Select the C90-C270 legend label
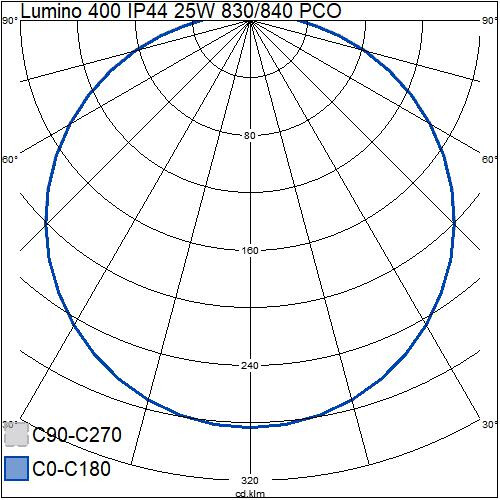This screenshot has width=500, height=500. pos(77,434)
